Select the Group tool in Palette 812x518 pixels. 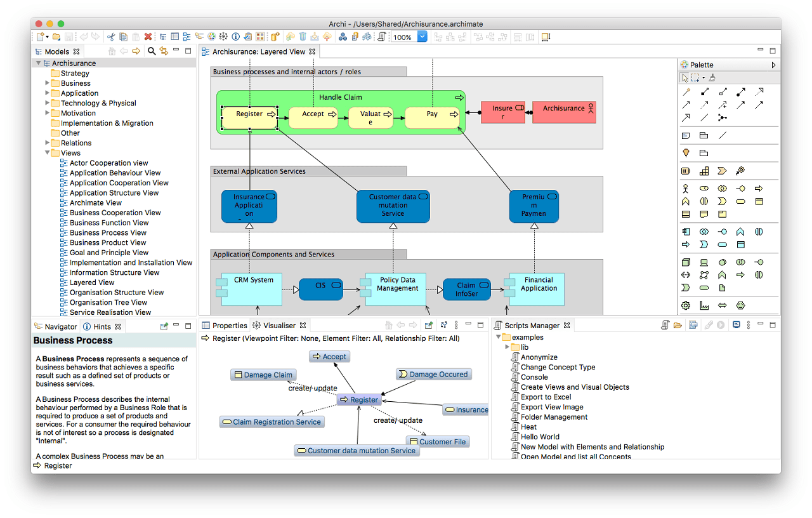click(704, 135)
